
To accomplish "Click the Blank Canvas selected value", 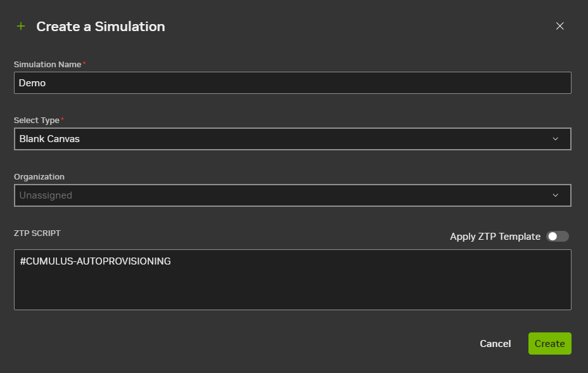I will point(49,139).
